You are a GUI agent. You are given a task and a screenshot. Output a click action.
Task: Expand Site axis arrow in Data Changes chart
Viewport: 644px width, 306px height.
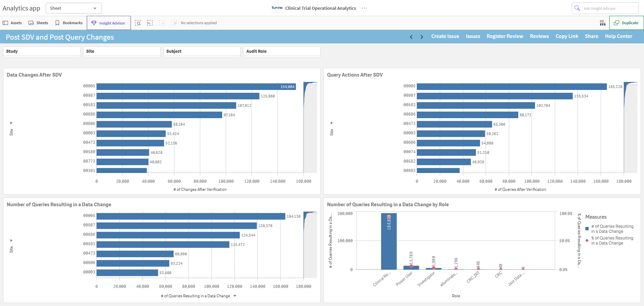point(11,123)
